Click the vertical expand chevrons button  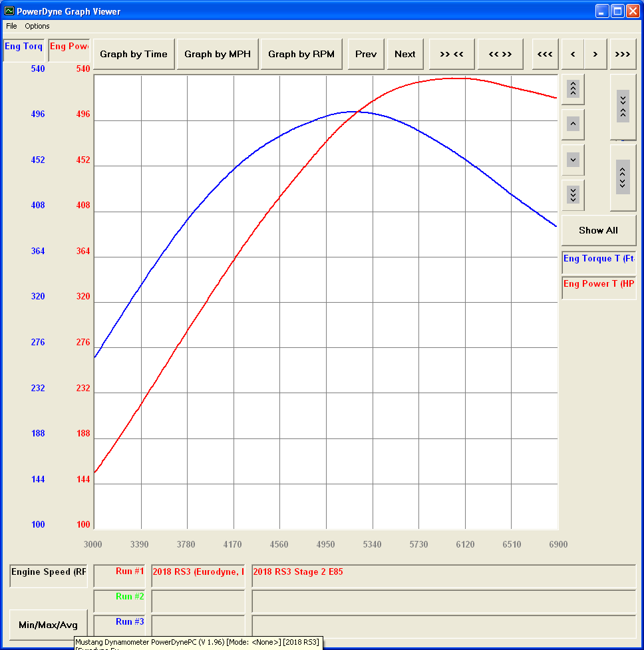click(623, 177)
